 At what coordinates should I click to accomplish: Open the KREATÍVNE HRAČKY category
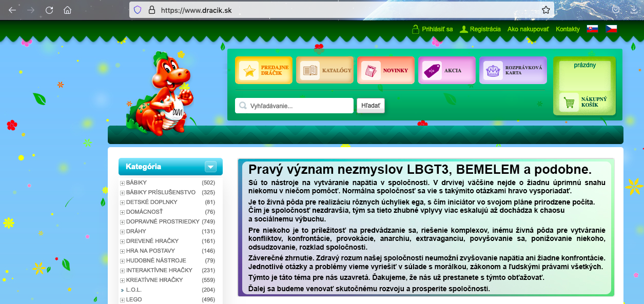click(155, 280)
